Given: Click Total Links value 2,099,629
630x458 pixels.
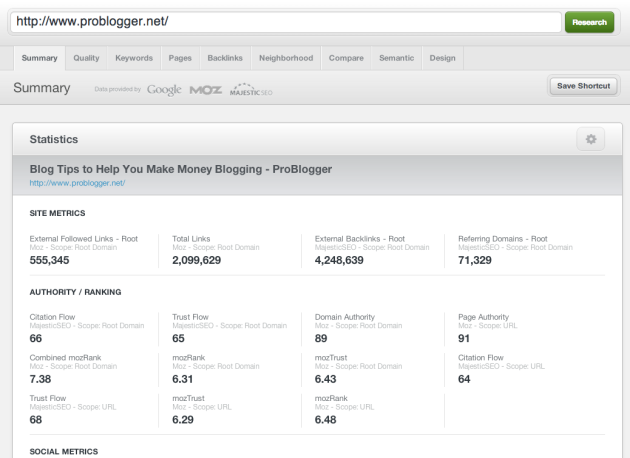Looking at the screenshot, I should click(x=196, y=260).
